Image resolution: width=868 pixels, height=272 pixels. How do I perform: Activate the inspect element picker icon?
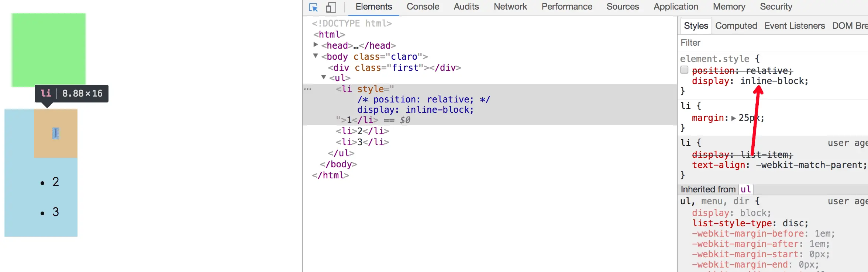(x=313, y=7)
